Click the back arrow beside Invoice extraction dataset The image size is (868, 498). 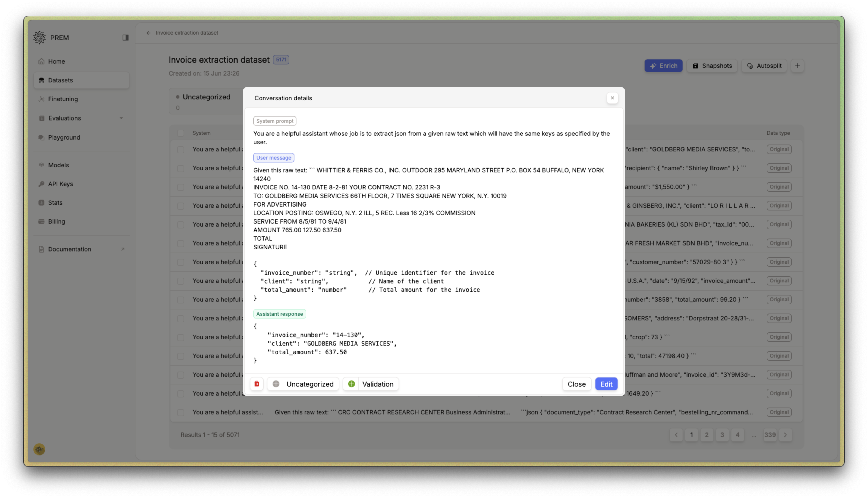pos(148,33)
